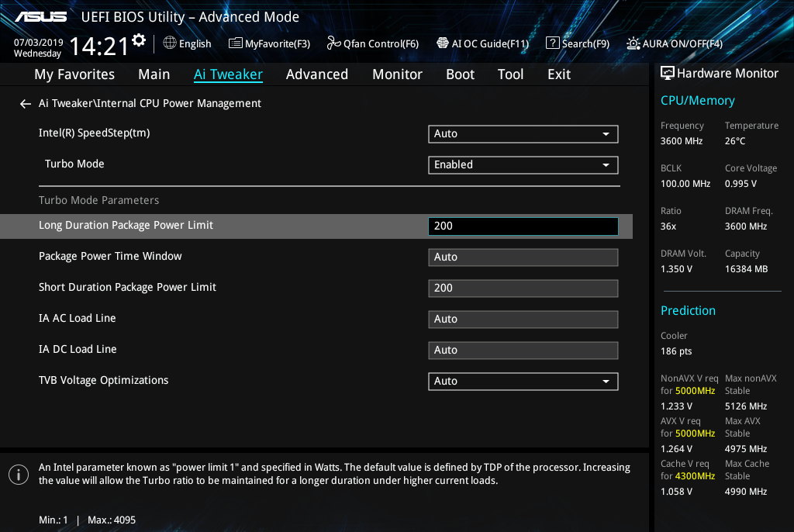Click the ASUS logo
The height and width of the screenshot is (532, 794).
(x=40, y=17)
